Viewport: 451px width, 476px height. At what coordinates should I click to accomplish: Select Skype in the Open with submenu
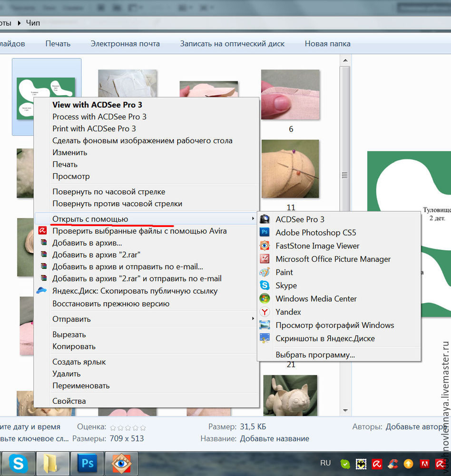point(339,285)
